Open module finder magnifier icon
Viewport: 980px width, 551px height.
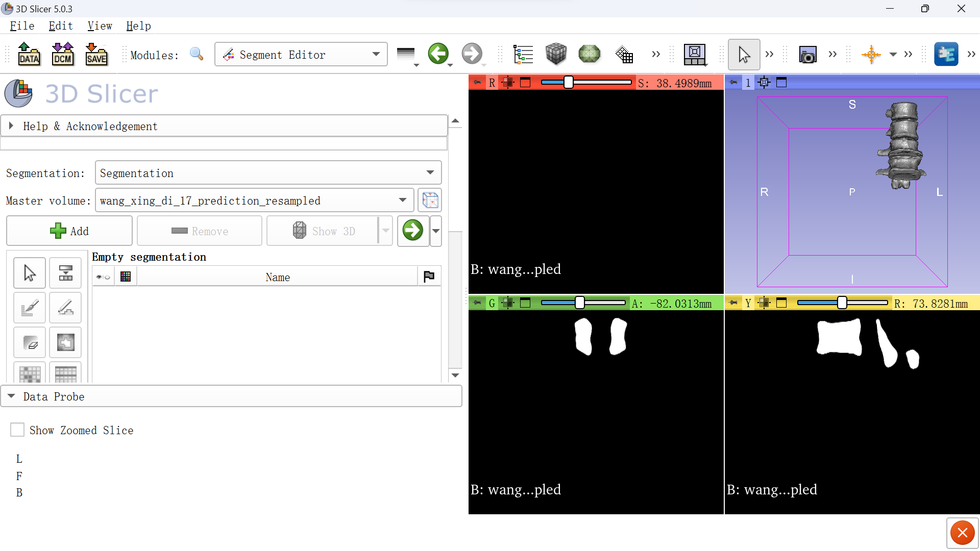[197, 54]
